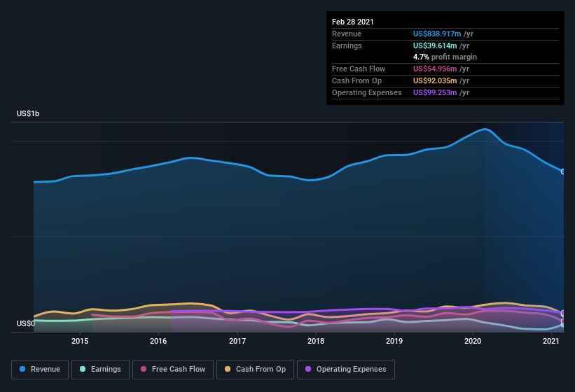
Task: Click the teal Earnings legend dot
Action: pyautogui.click(x=83, y=370)
